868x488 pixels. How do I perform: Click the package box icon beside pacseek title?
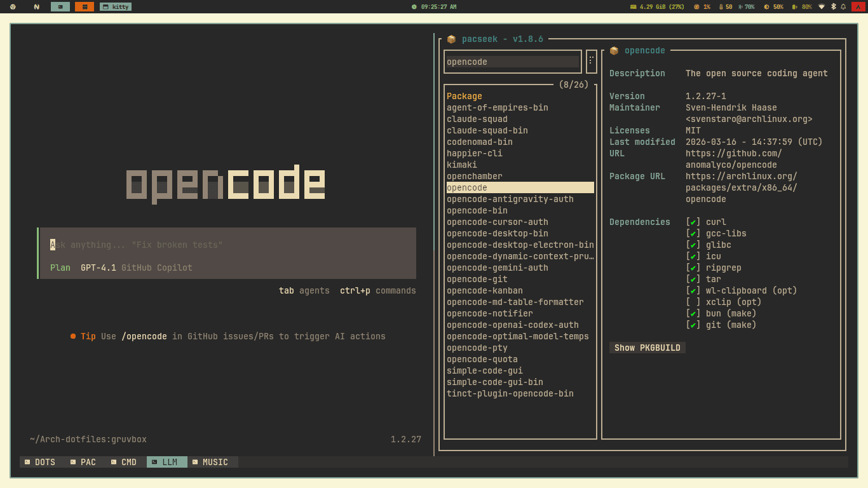point(451,39)
